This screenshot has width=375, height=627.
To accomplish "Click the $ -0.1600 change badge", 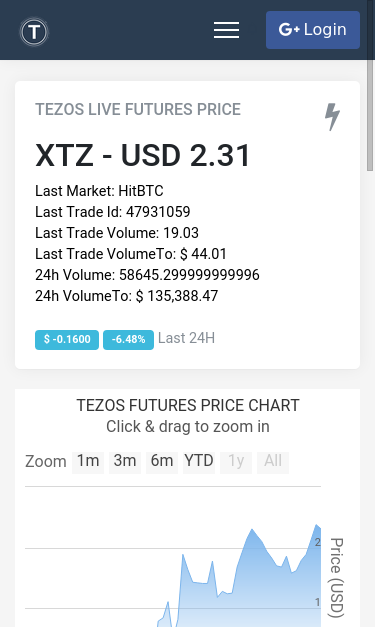I will (67, 339).
